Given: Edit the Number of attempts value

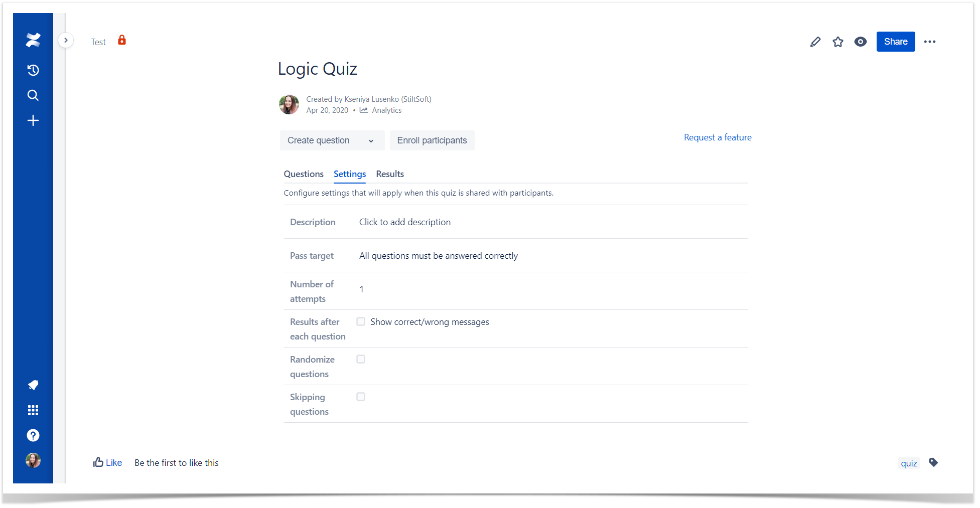Looking at the screenshot, I should [x=362, y=289].
